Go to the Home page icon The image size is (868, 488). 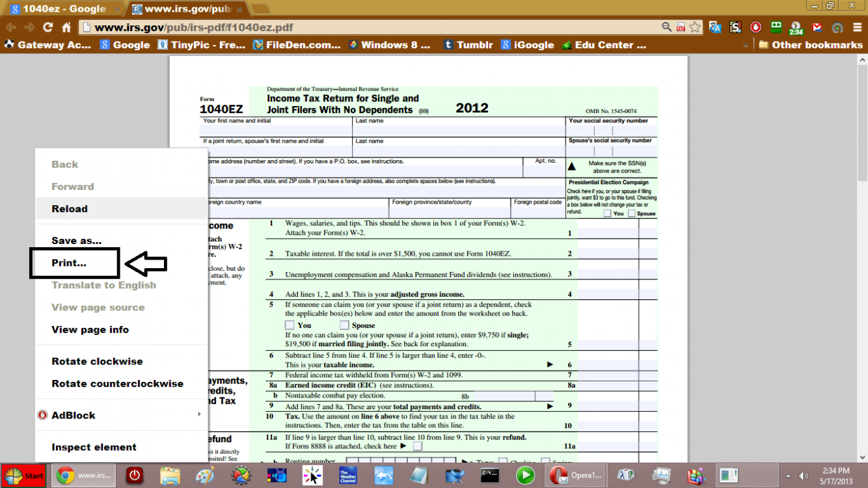66,27
